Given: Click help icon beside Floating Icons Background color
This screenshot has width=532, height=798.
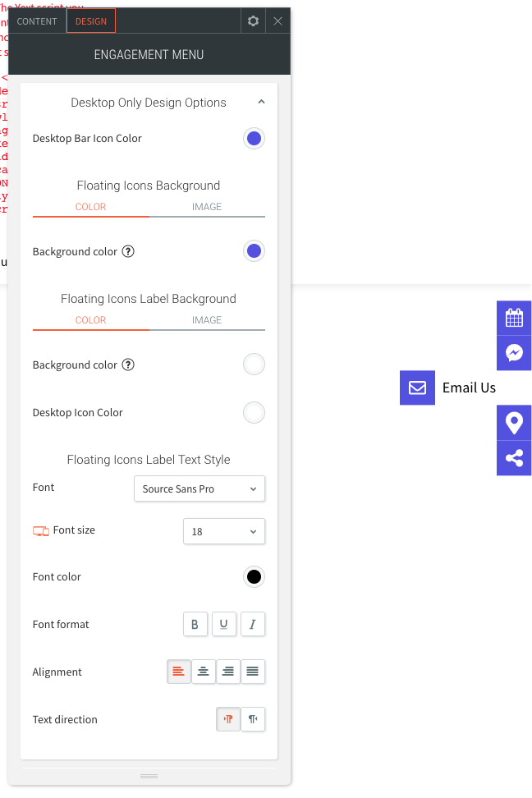Looking at the screenshot, I should pos(128,251).
